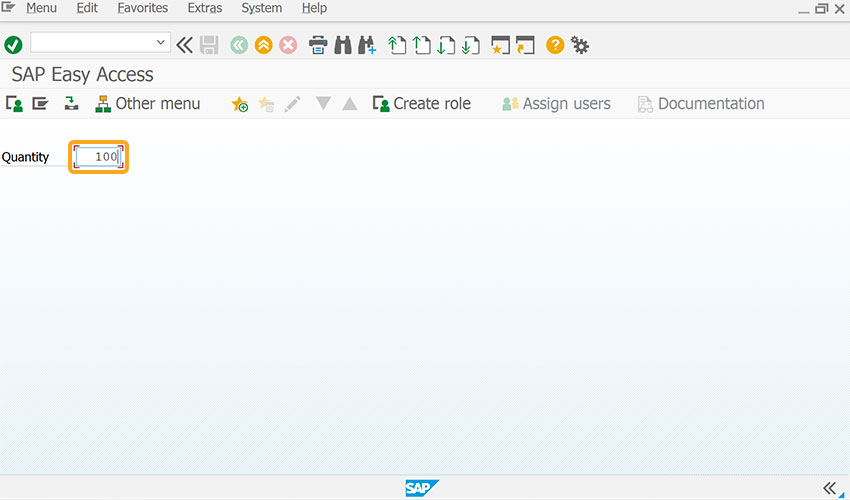Open the Menu menu
This screenshot has width=850, height=500.
point(41,8)
